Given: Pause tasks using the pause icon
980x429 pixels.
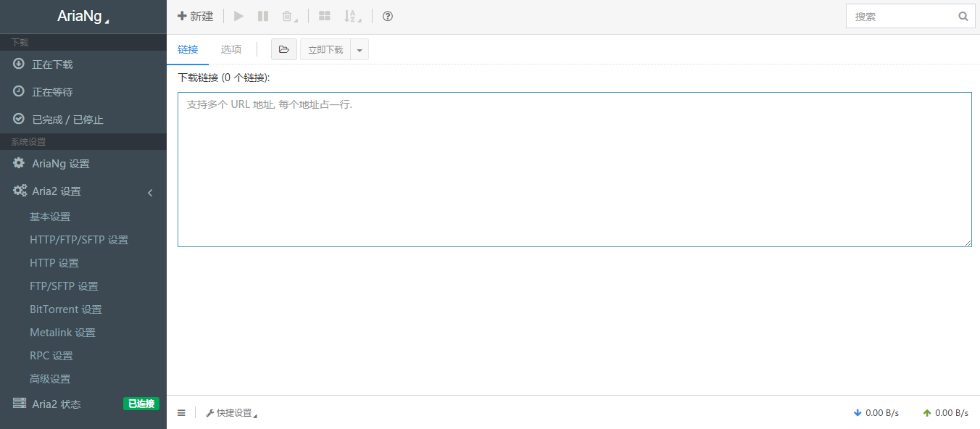Looking at the screenshot, I should (x=263, y=16).
